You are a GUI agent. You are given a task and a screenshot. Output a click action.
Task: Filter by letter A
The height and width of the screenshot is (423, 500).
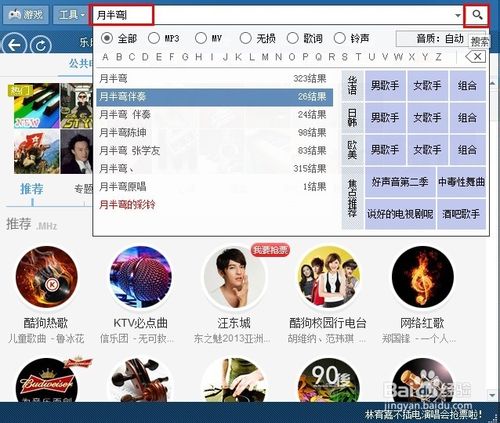(105, 57)
